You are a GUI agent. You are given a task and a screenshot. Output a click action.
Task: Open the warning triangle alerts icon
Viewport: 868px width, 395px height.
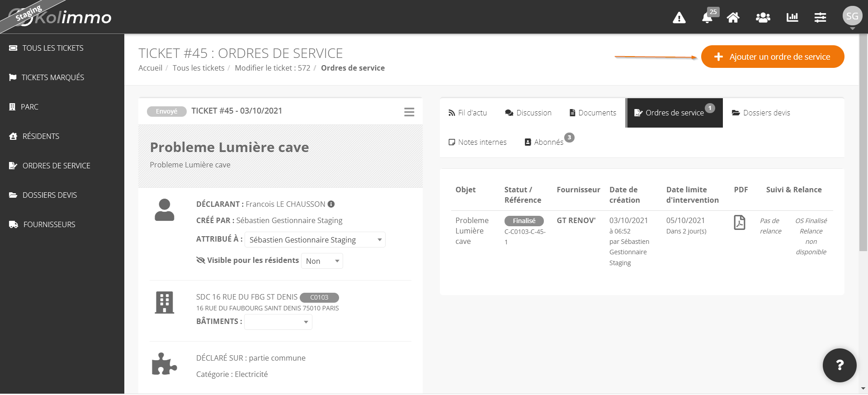(679, 18)
